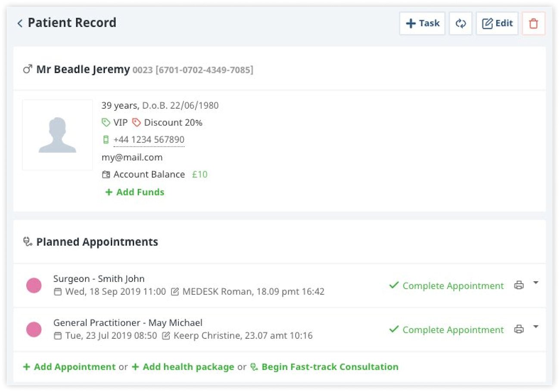The width and height of the screenshot is (560, 392).
Task: Click the red trash delete icon
Action: point(533,23)
